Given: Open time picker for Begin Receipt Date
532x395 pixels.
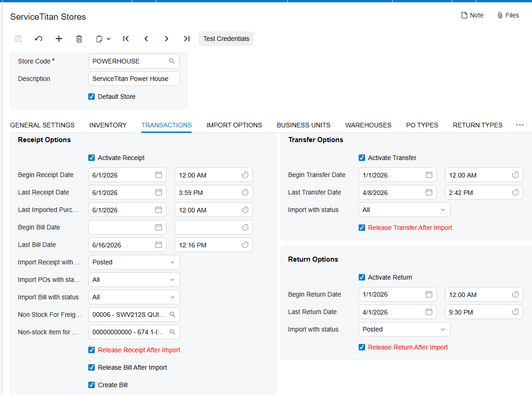Looking at the screenshot, I should (x=245, y=175).
